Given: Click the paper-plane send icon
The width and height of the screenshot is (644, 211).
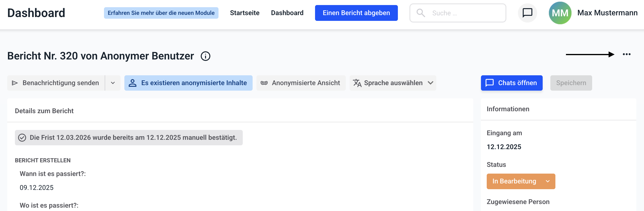Looking at the screenshot, I should pyautogui.click(x=15, y=83).
